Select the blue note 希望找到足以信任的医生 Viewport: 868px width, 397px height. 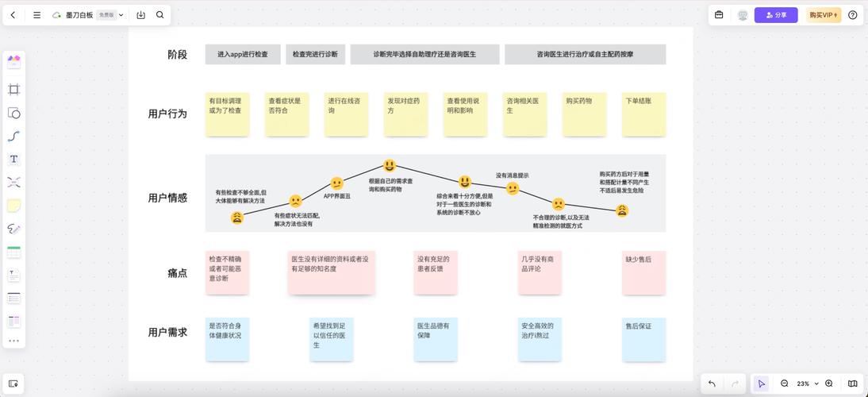[332, 339]
